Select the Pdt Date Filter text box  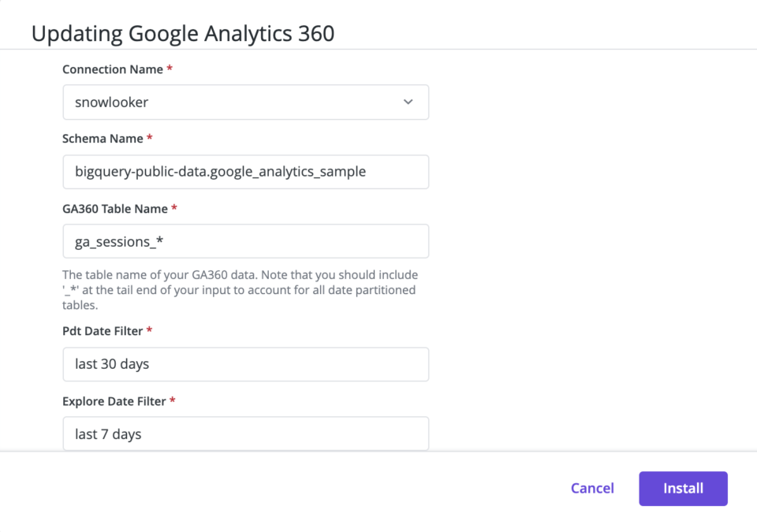[246, 364]
